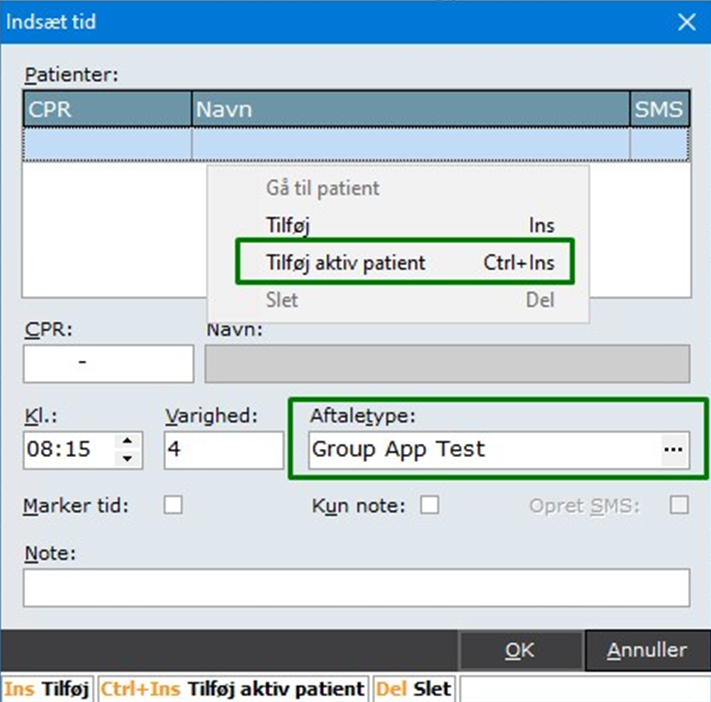Enable the 'Kun note' checkbox
This screenshot has height=702, width=711.
pyautogui.click(x=429, y=505)
